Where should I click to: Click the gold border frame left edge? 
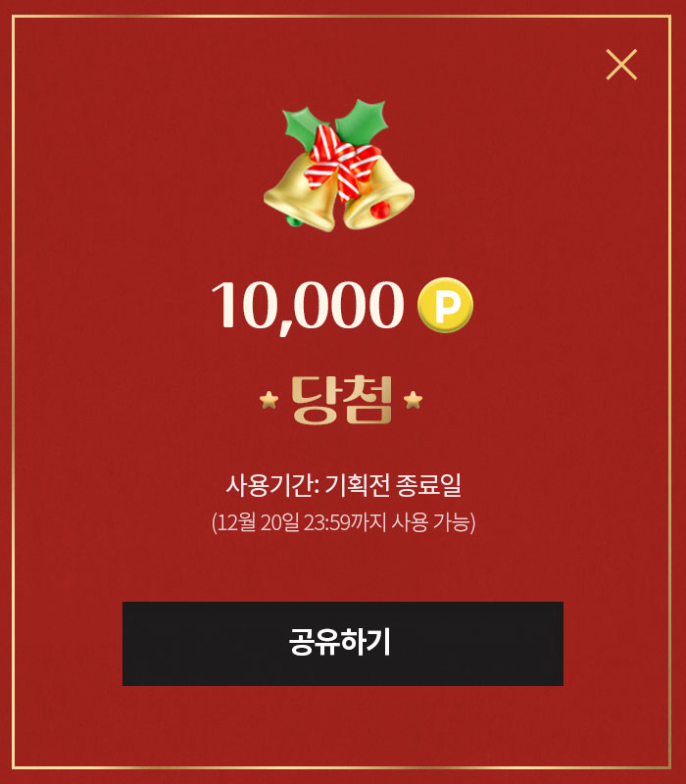tap(14, 392)
